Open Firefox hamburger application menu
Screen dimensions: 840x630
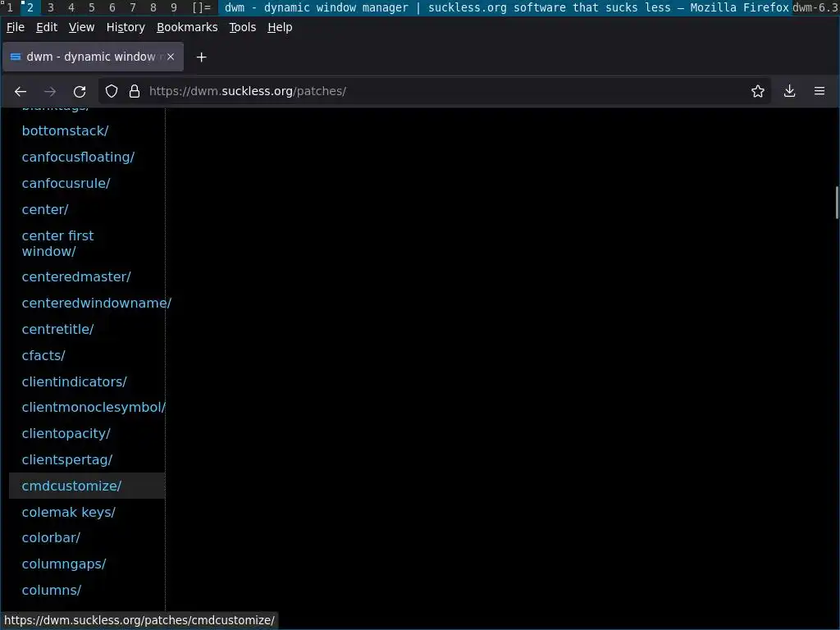(819, 91)
